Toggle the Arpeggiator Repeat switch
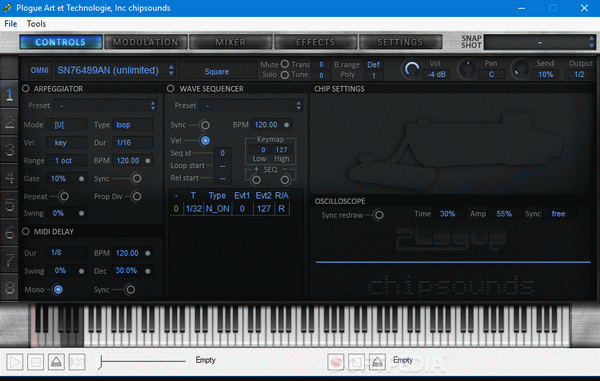Image resolution: width=600 pixels, height=381 pixels. 64,197
